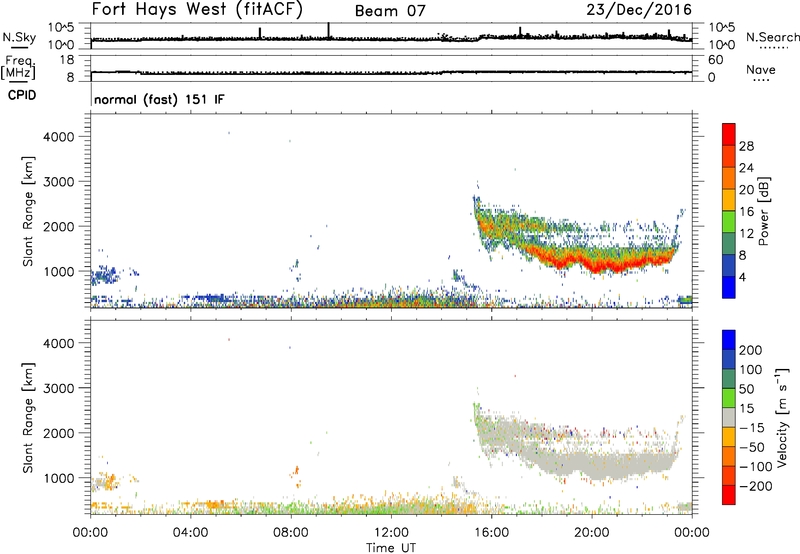Click the red bottom of Velocity color bar
800x554 pixels.
(x=729, y=495)
